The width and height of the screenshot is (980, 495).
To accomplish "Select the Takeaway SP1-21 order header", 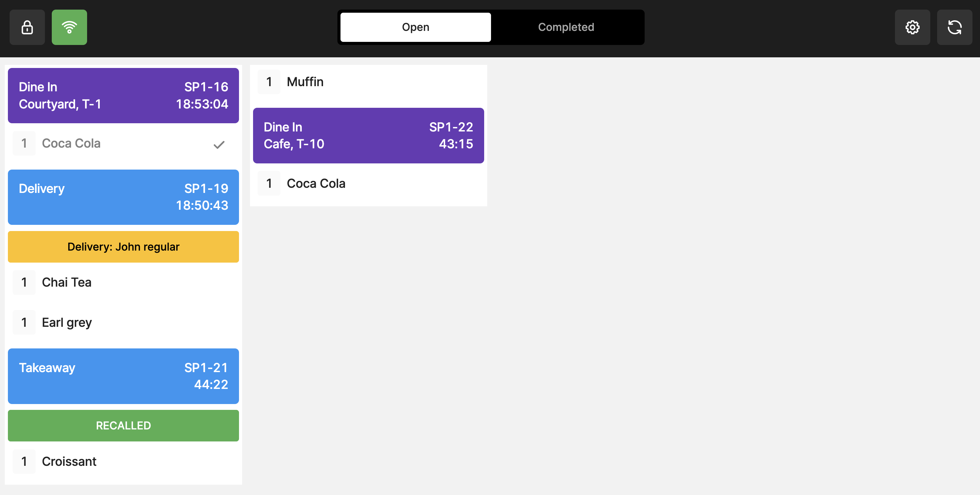I will 123,376.
